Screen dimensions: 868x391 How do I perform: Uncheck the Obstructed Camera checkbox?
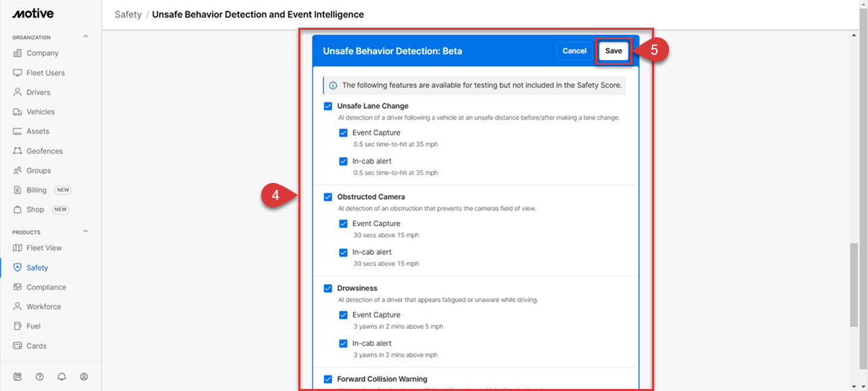(328, 197)
